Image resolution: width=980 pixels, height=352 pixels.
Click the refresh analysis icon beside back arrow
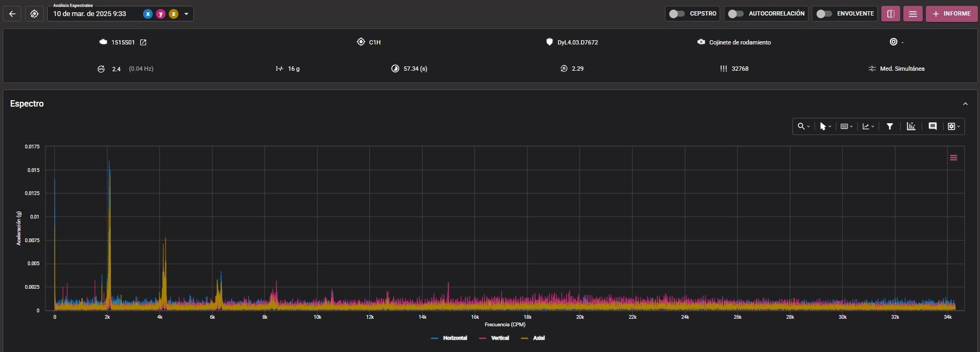click(34, 14)
